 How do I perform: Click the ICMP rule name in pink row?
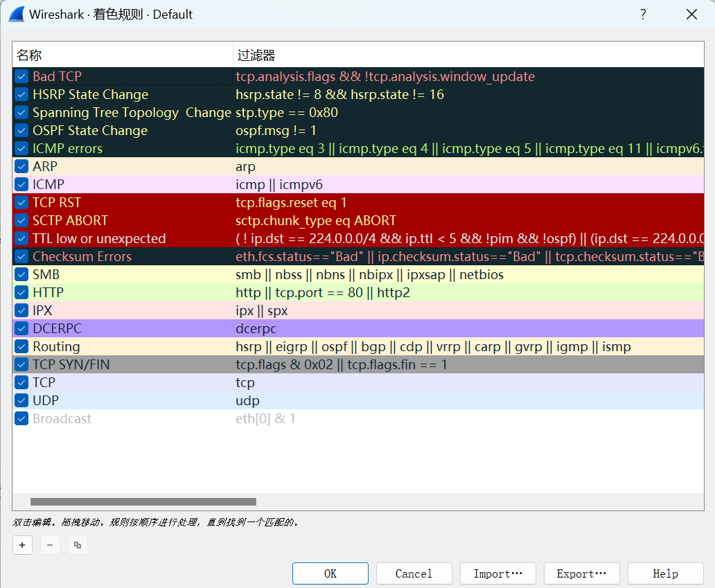click(48, 184)
